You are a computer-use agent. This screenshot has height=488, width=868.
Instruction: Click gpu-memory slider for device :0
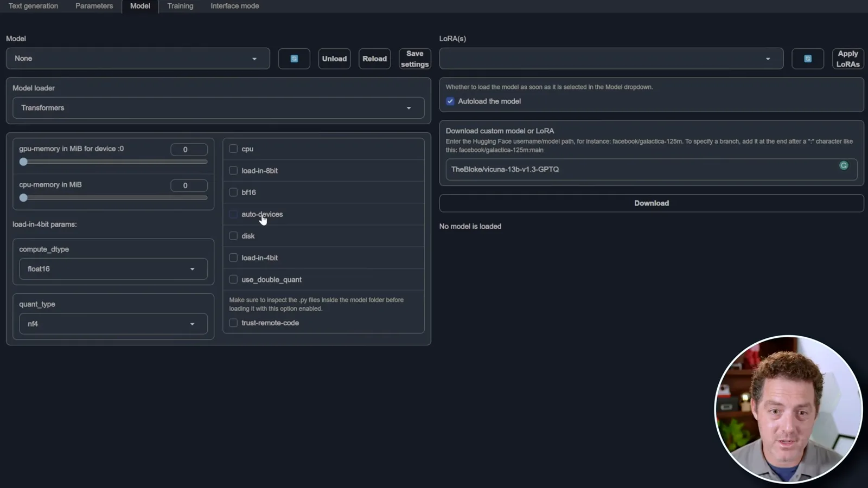point(113,162)
